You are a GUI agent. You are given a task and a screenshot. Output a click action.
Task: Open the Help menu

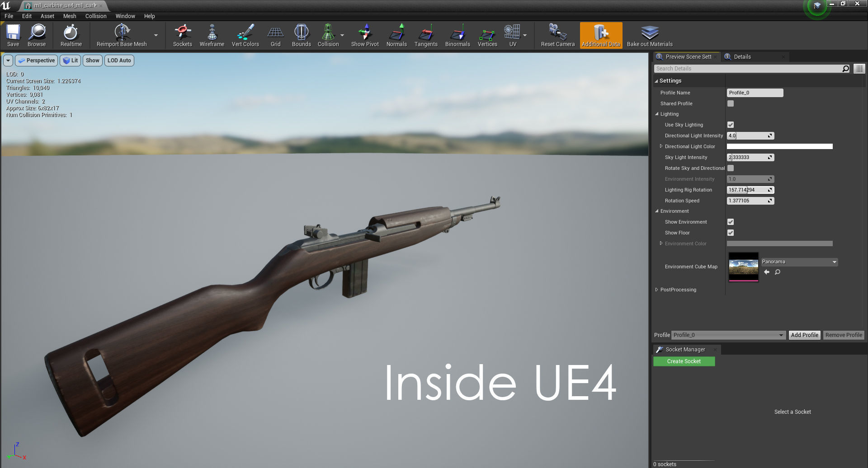click(150, 16)
